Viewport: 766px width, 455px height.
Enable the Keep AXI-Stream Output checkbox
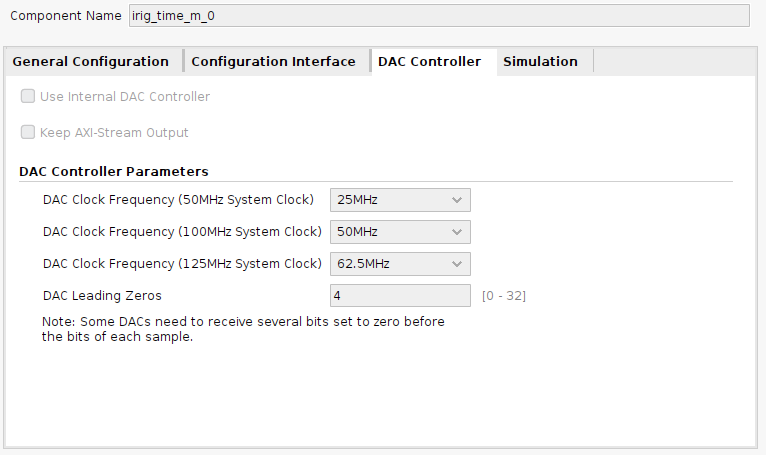click(x=28, y=132)
